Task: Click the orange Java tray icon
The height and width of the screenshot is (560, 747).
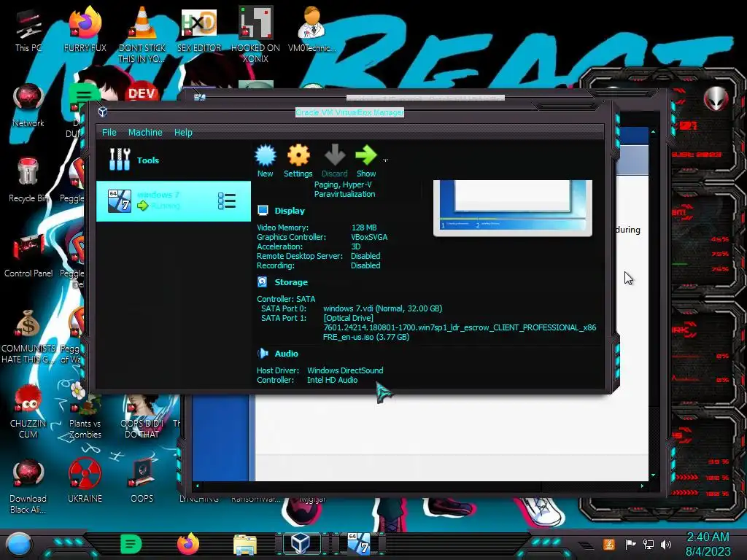Action: 608,544
